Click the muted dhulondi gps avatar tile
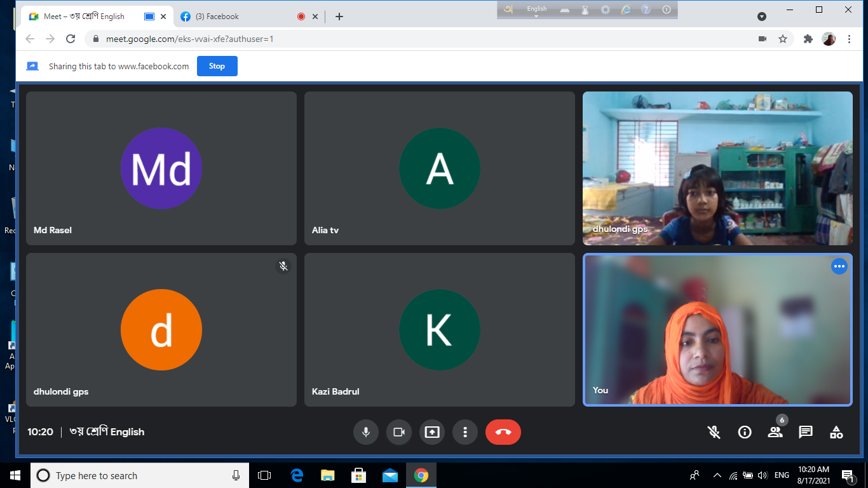Image resolution: width=868 pixels, height=488 pixels. (161, 330)
